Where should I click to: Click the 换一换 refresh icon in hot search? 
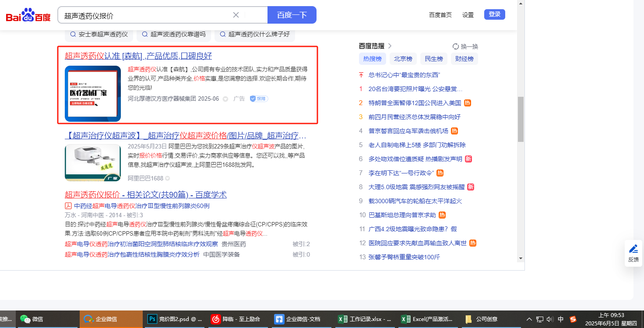(455, 46)
